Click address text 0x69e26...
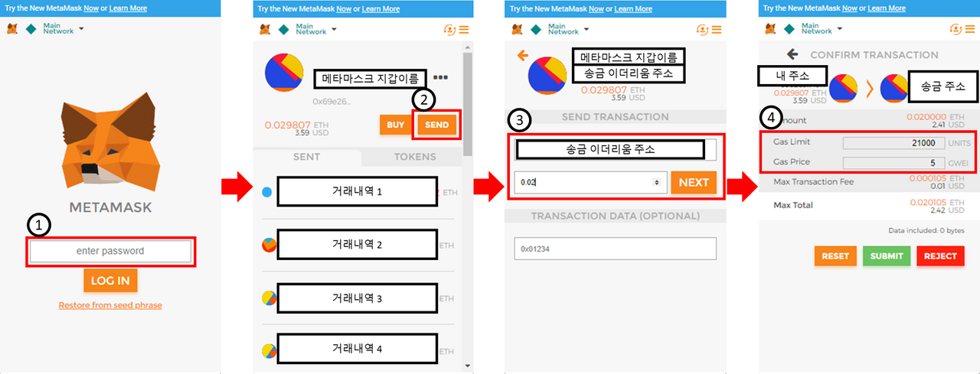The width and height of the screenshot is (980, 374). tap(332, 101)
